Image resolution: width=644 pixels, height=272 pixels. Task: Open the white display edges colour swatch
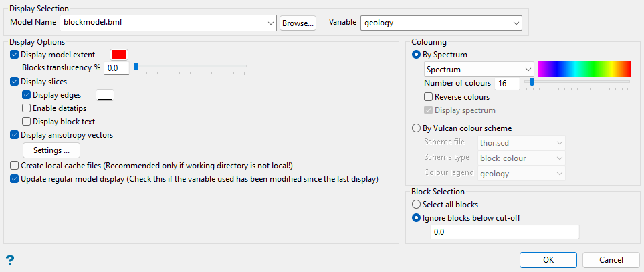[x=106, y=95]
